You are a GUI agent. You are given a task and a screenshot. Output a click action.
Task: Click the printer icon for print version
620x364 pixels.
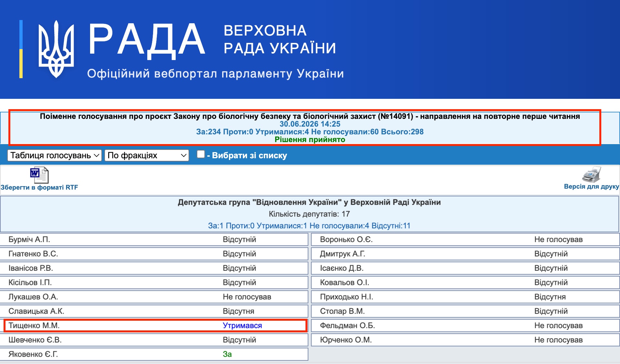click(591, 174)
